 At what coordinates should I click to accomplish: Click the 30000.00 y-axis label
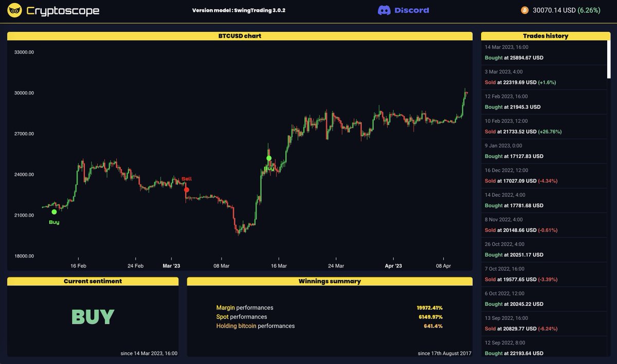click(x=24, y=93)
